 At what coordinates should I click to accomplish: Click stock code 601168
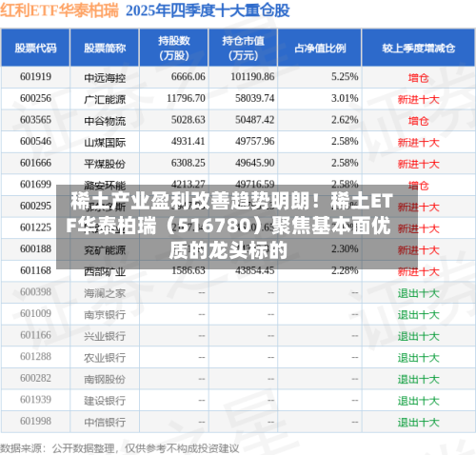(x=35, y=270)
